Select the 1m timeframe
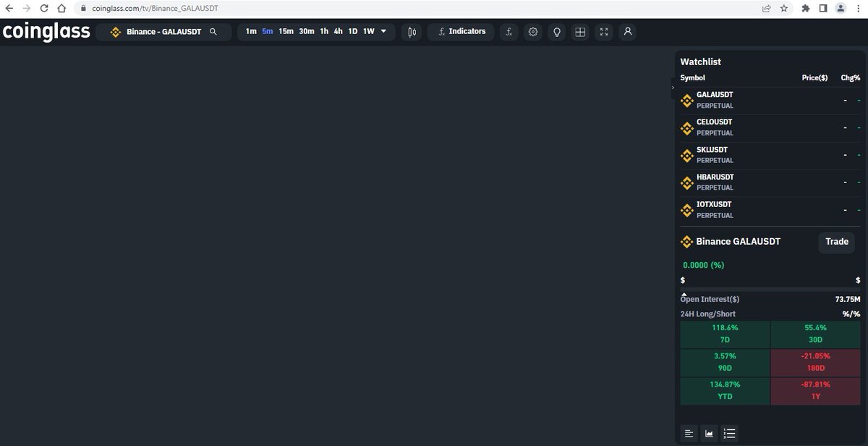This screenshot has width=868, height=446. point(250,32)
